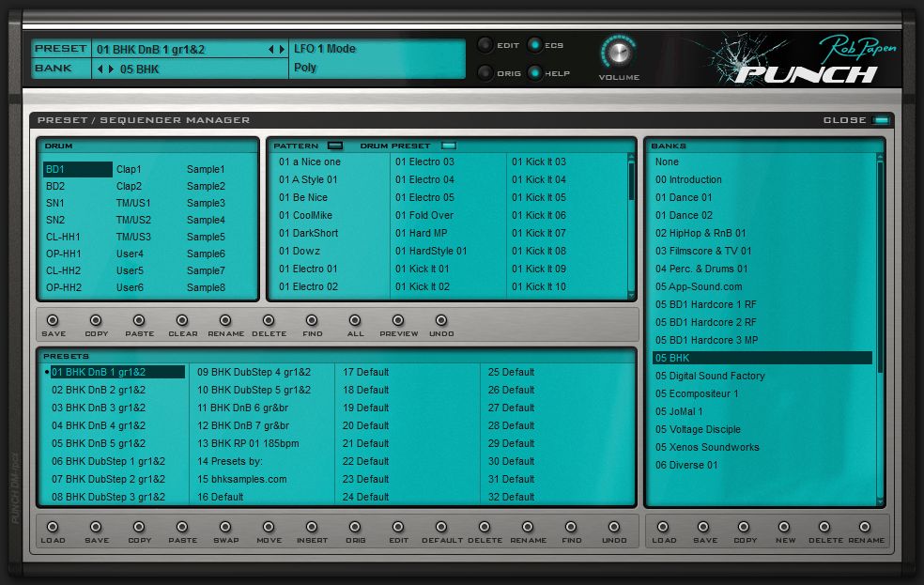Toggle the PATTERN mode switch
This screenshot has height=585, width=924.
(335, 146)
